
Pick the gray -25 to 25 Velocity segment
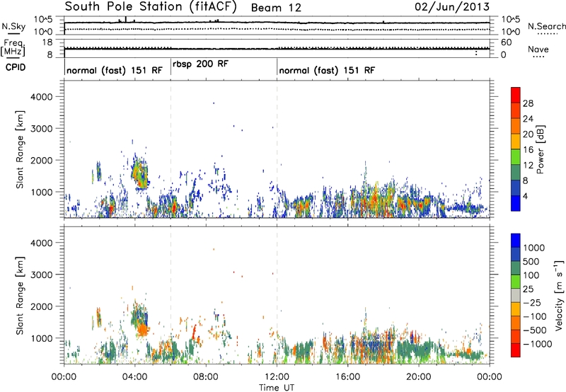tap(516, 295)
